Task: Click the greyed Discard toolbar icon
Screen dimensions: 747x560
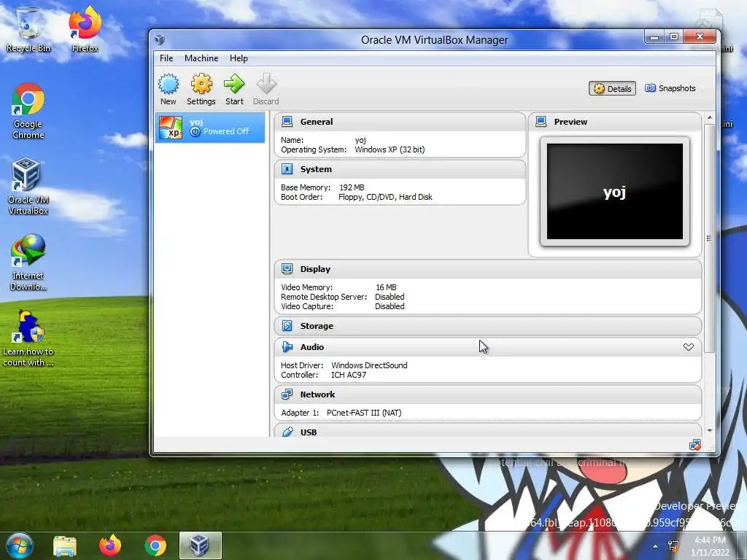Action: click(266, 83)
